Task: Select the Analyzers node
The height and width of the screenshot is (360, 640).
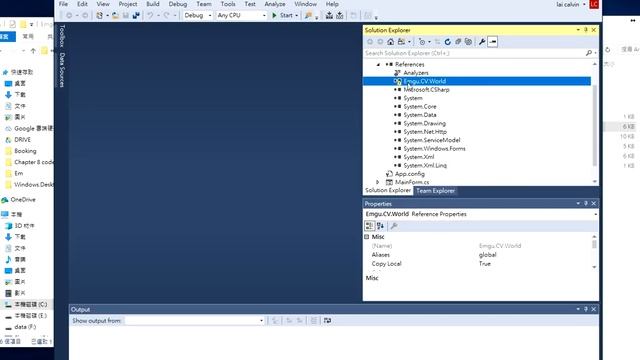Action: (x=416, y=73)
